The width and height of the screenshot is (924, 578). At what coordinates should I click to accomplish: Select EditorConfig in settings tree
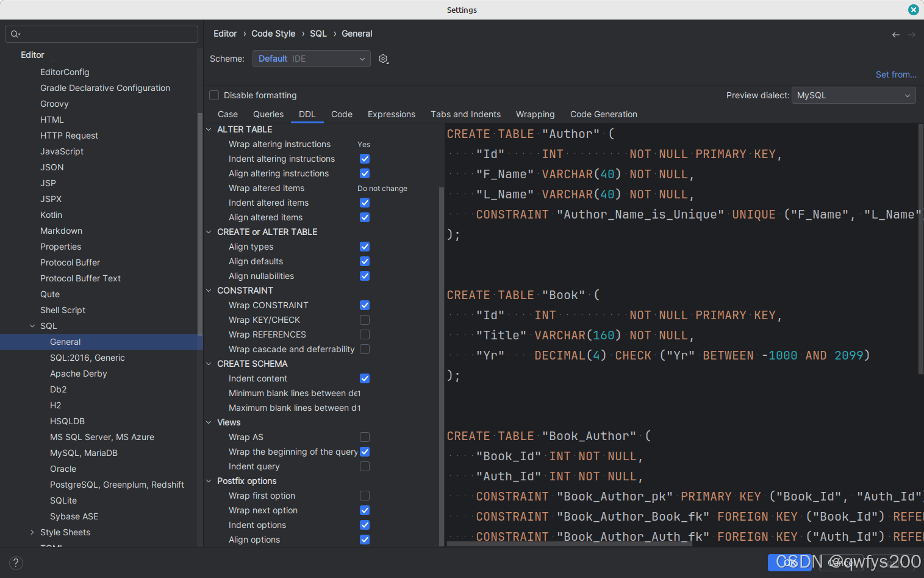coord(65,72)
